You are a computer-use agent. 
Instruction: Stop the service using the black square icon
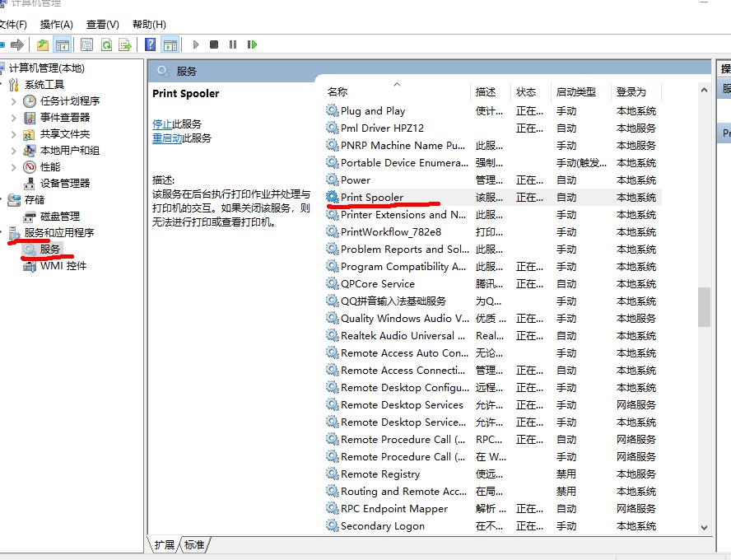click(212, 45)
